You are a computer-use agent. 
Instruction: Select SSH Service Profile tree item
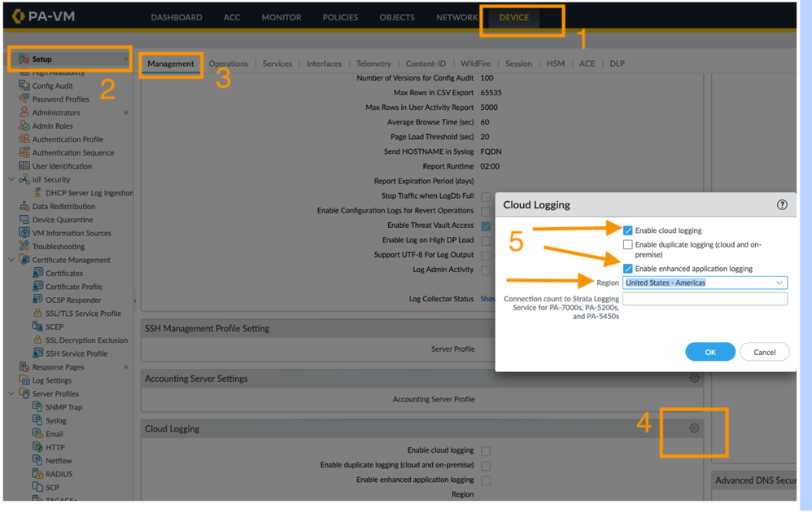point(76,353)
